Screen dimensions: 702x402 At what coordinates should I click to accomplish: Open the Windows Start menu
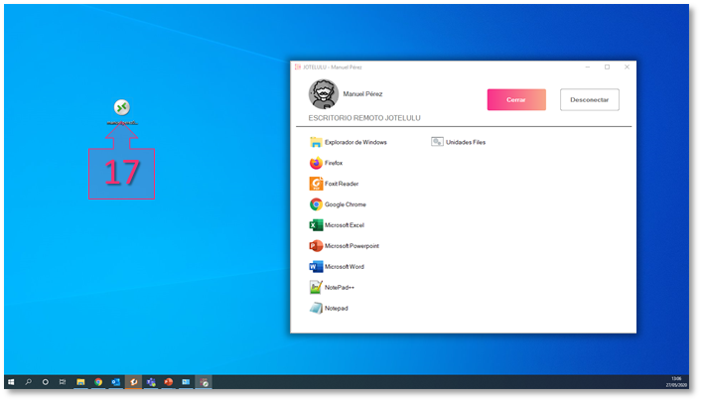tap(11, 382)
